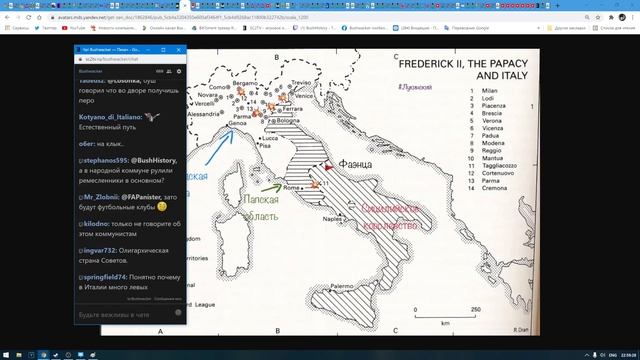Show the chat users list icon
The height and width of the screenshot is (360, 640).
click(x=169, y=71)
